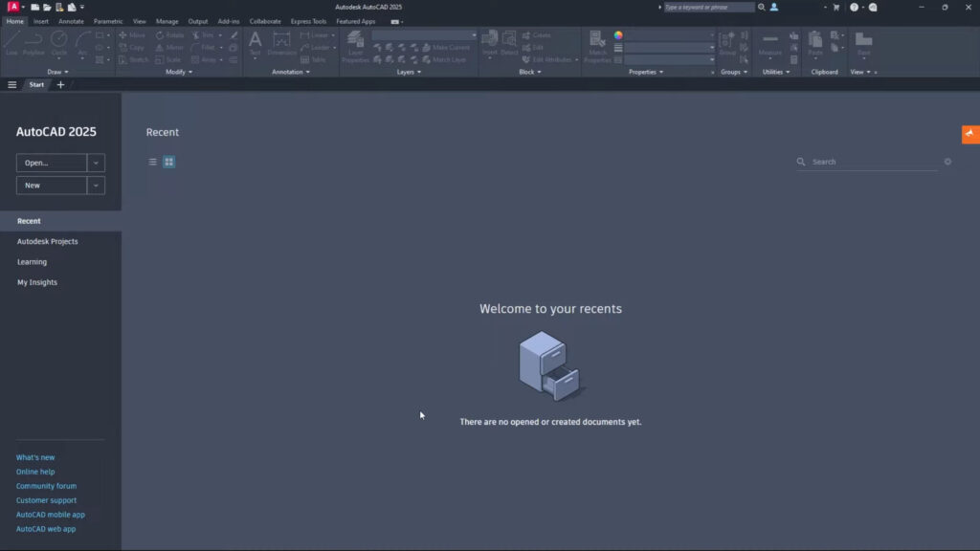Click the keyword or phrase search box
Viewport: 980px width, 551px height.
[x=709, y=7]
